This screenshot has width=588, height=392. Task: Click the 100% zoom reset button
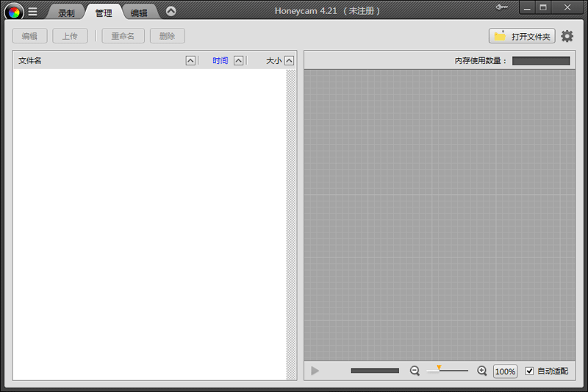pyautogui.click(x=505, y=371)
